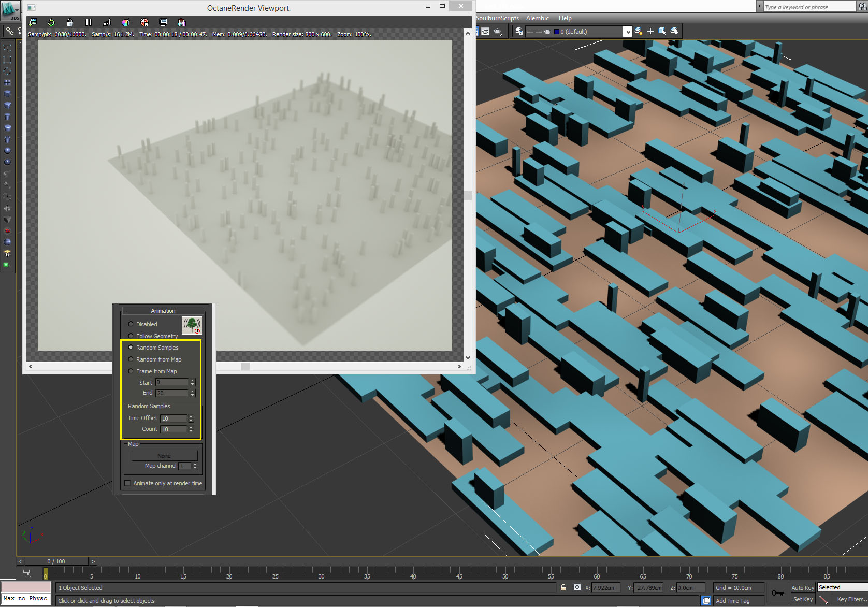Collapse the Animation rollout
This screenshot has width=868, height=607.
tap(163, 311)
